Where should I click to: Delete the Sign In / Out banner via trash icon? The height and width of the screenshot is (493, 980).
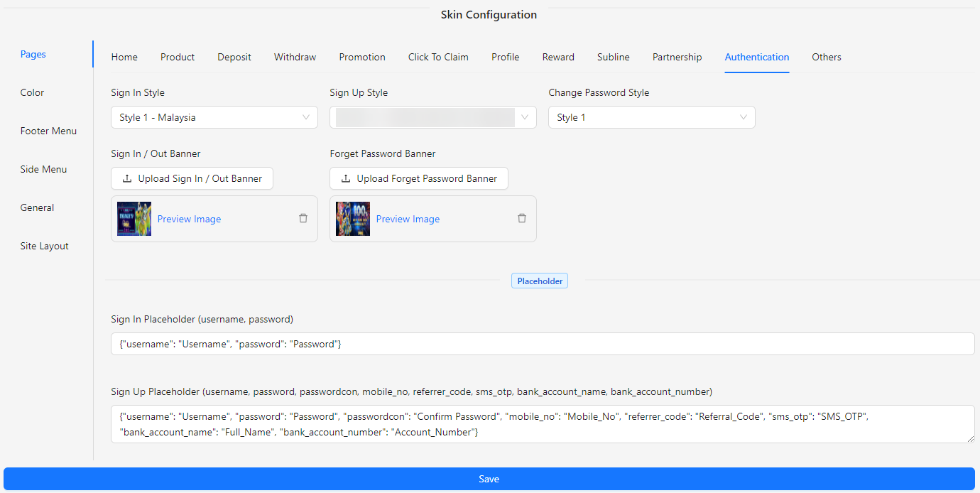pyautogui.click(x=303, y=218)
